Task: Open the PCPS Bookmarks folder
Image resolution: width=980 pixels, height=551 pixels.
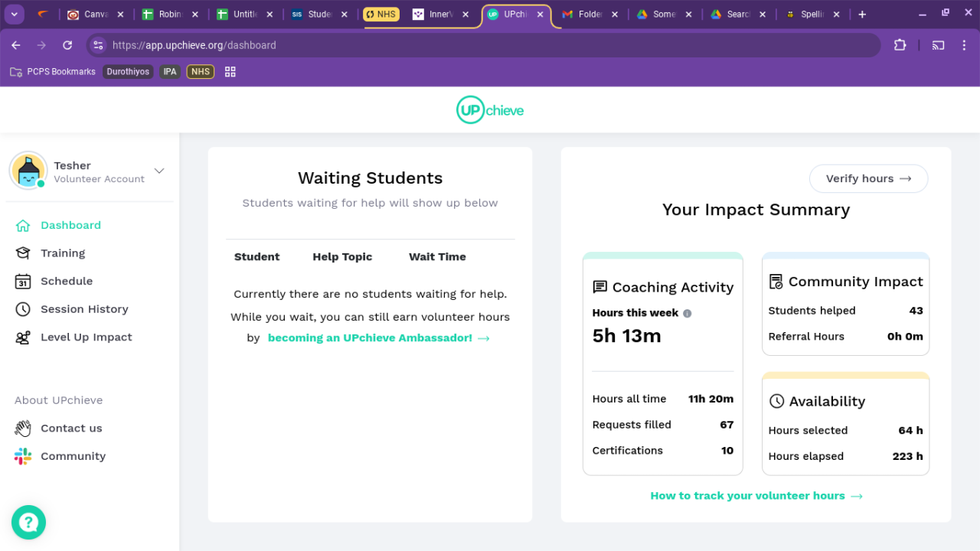Action: tap(53, 72)
